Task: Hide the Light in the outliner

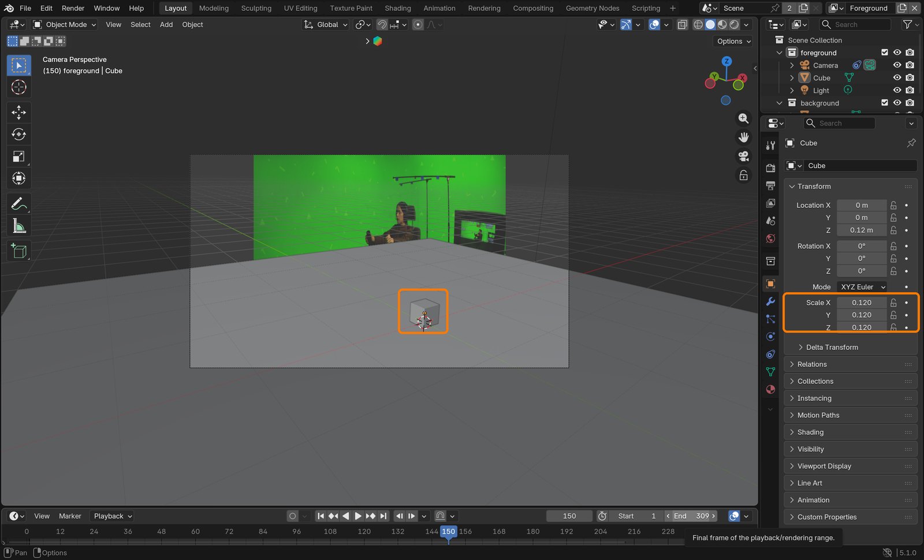Action: click(897, 91)
